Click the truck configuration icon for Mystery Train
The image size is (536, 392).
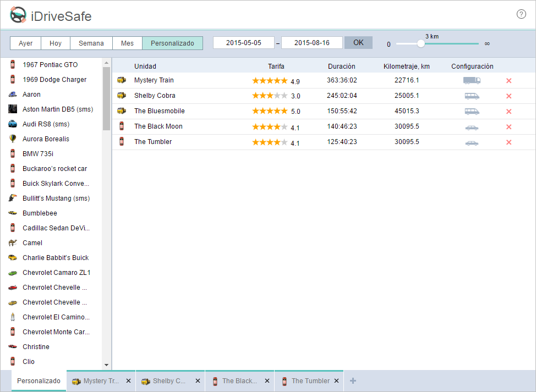472,80
